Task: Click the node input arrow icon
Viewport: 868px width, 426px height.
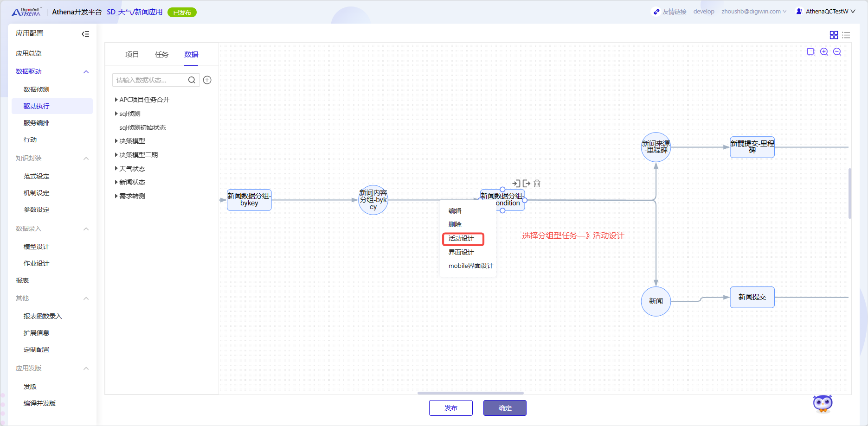Action: coord(516,184)
